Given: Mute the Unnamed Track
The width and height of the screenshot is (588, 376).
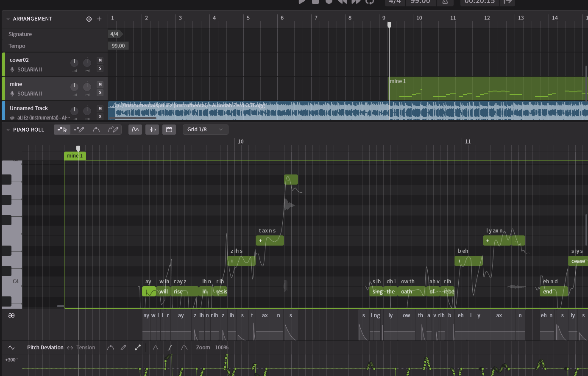Looking at the screenshot, I should coord(100,109).
